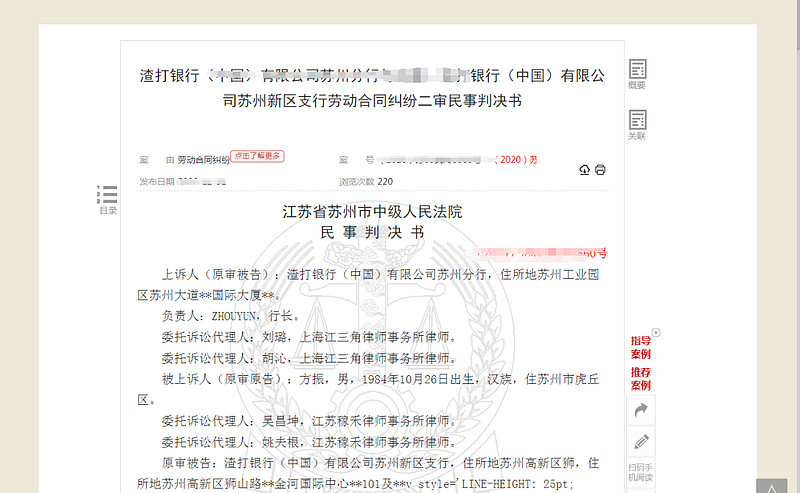
Task: Open 推荐案例 link
Action: 640,378
